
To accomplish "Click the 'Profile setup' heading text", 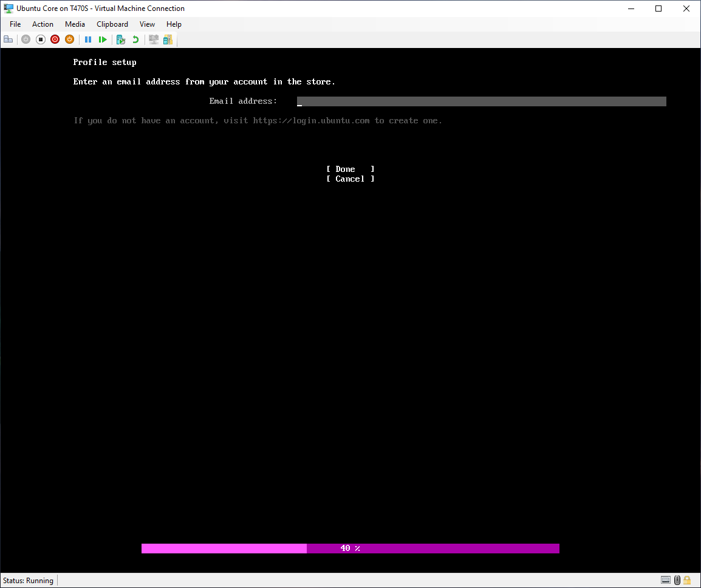I will [x=104, y=62].
